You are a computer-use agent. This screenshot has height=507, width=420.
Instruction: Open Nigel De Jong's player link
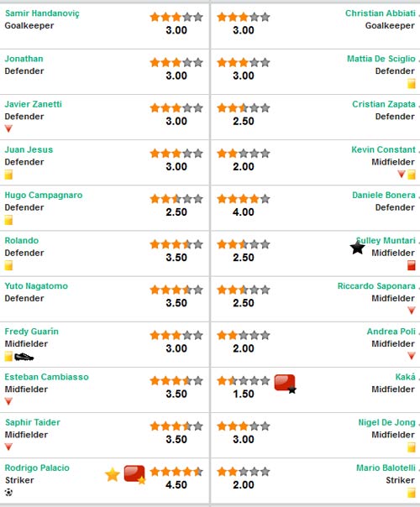coord(386,422)
